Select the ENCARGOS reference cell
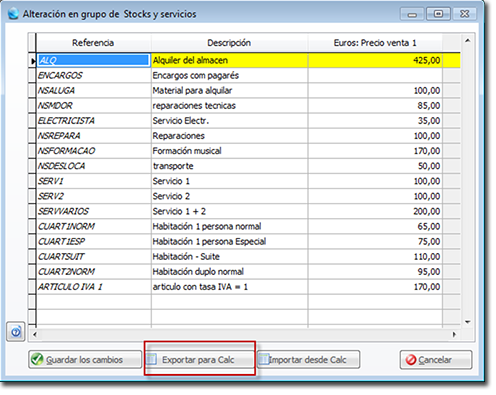The image size is (496, 395). click(94, 75)
